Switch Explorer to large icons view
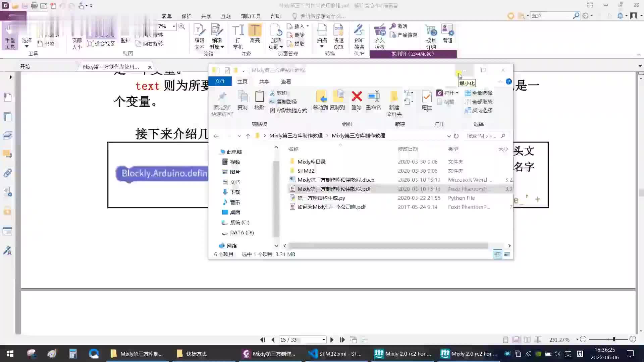This screenshot has height=362, width=644. coord(507,254)
